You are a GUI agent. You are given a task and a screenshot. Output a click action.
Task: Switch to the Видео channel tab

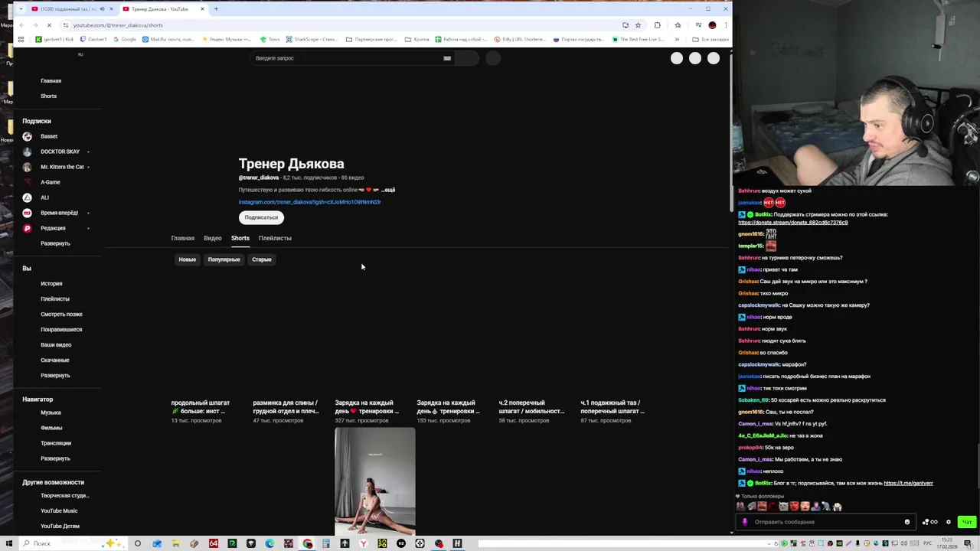[213, 238]
